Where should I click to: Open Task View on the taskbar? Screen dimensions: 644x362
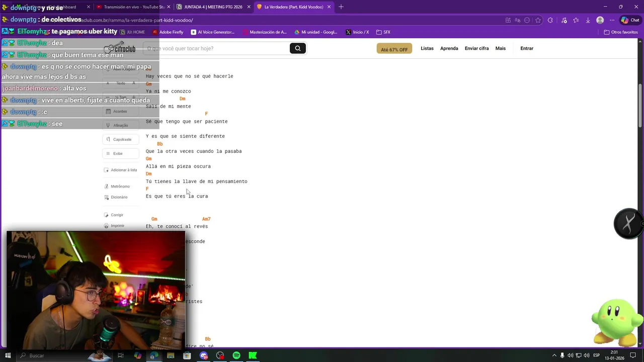click(121, 355)
